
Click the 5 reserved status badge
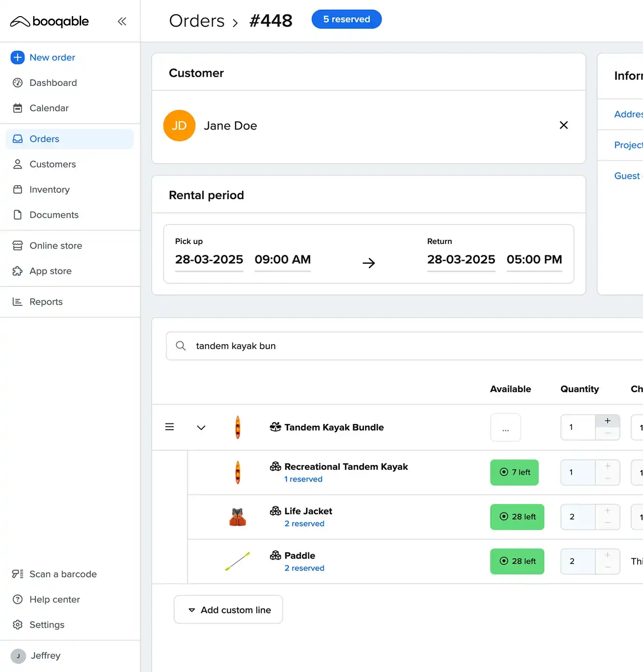click(x=346, y=19)
